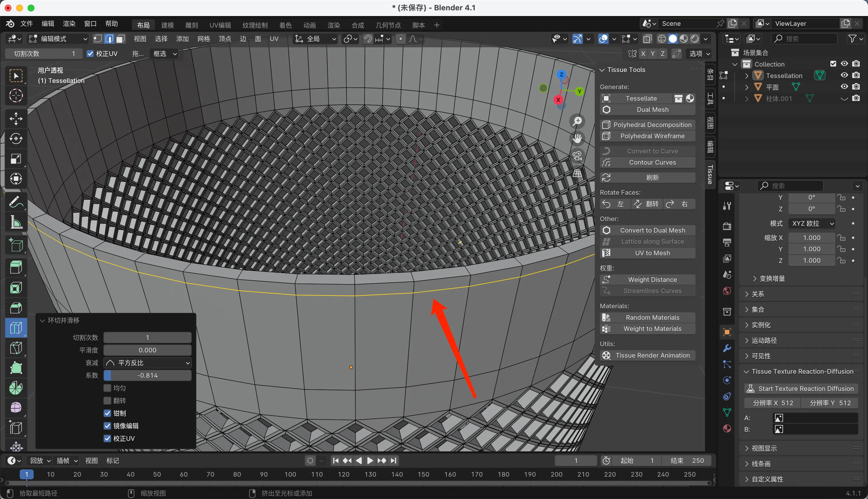
Task: Switch to the 建模 workspace tab
Action: click(167, 25)
